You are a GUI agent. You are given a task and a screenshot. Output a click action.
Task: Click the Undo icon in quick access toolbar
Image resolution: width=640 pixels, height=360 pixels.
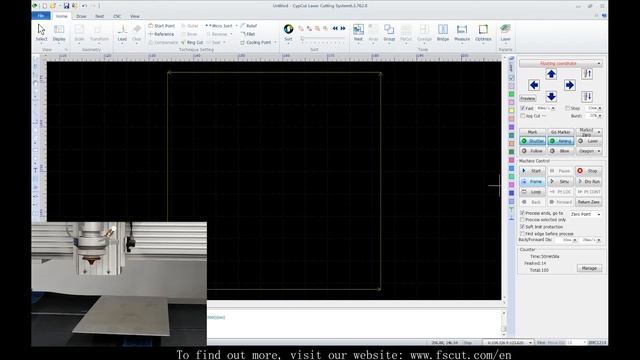coord(84,6)
